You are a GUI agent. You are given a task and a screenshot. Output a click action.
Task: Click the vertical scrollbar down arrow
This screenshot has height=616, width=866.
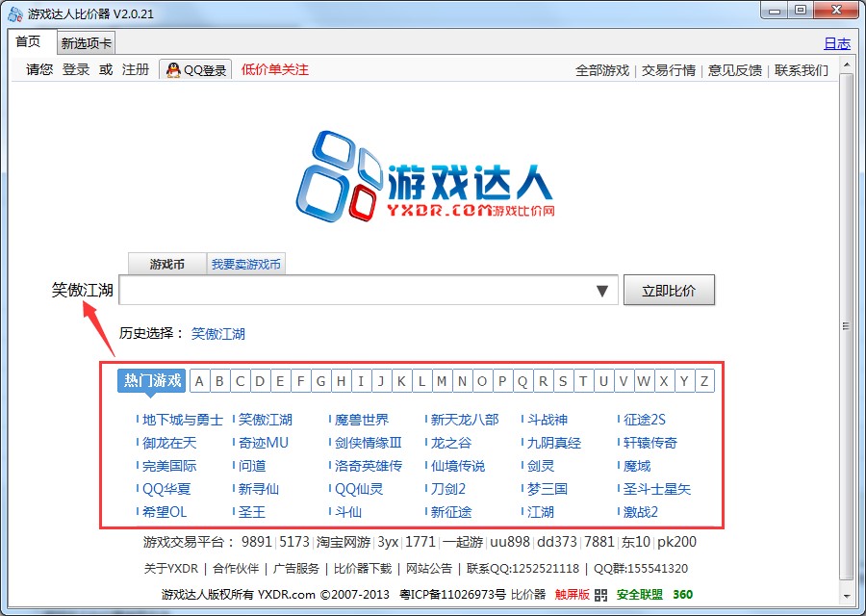[x=846, y=597]
